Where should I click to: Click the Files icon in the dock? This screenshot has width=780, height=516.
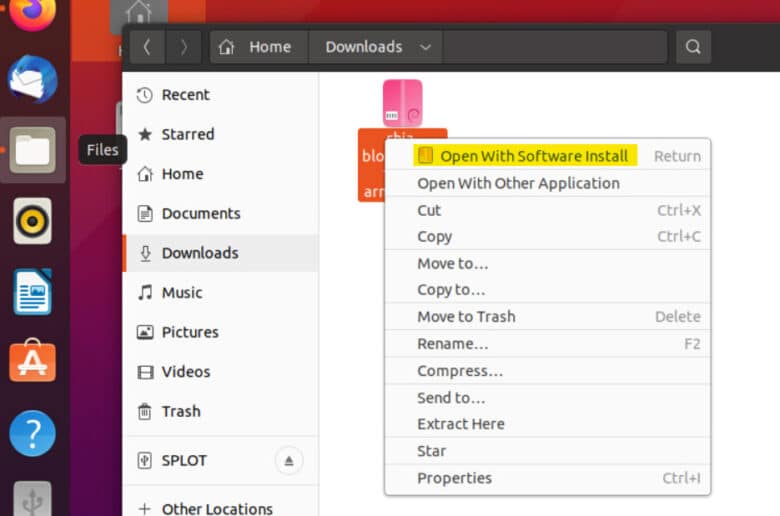32,150
